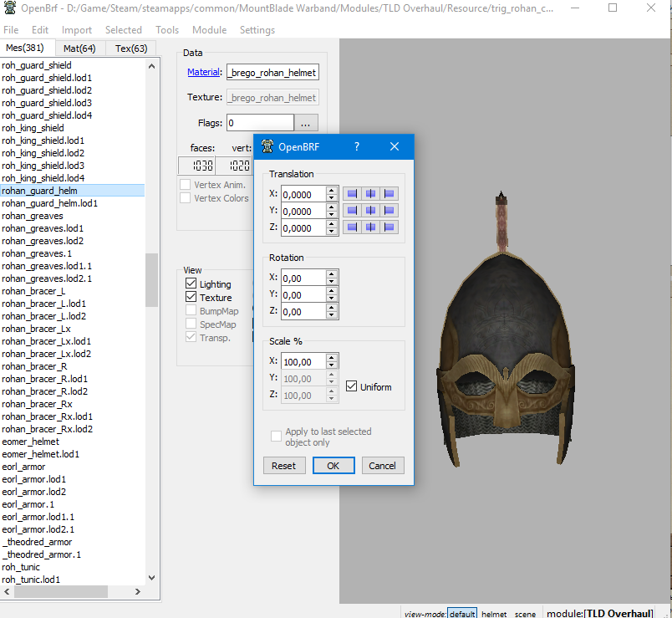Click the right-align icon in Translation Z row
Screen dimensions: 672x618
[x=389, y=227]
